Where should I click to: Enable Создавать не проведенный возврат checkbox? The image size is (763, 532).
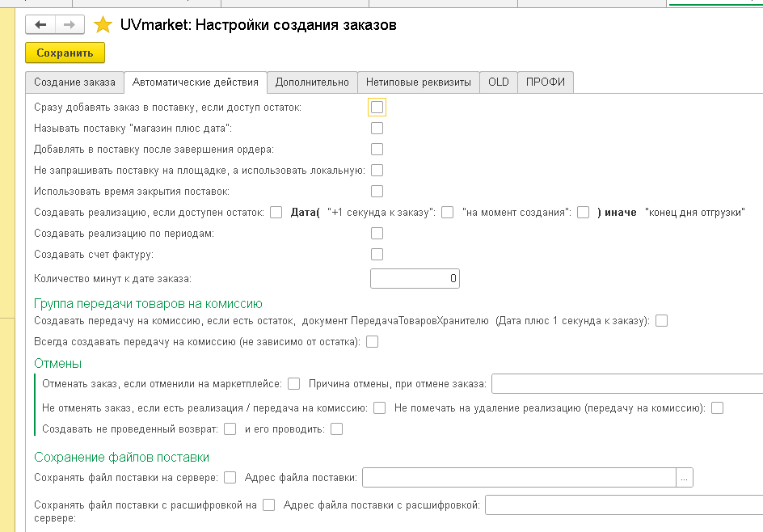click(x=230, y=429)
